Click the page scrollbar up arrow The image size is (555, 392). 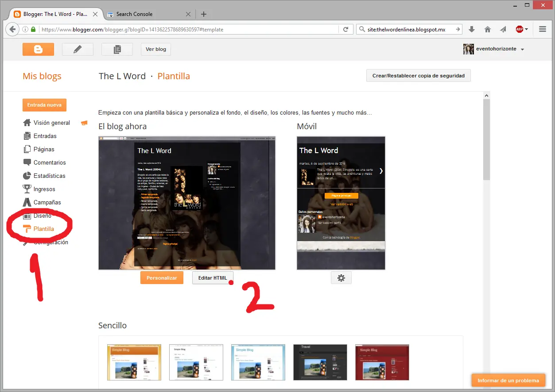(486, 96)
